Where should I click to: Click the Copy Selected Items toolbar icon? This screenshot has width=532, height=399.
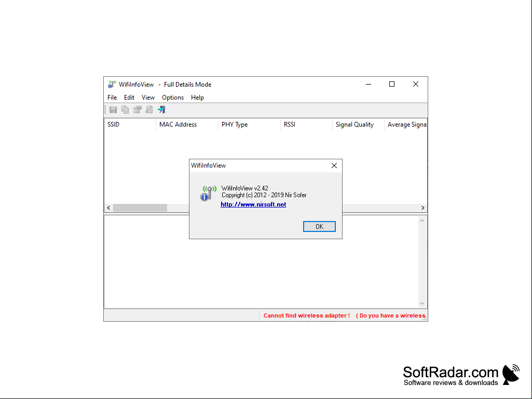[125, 109]
